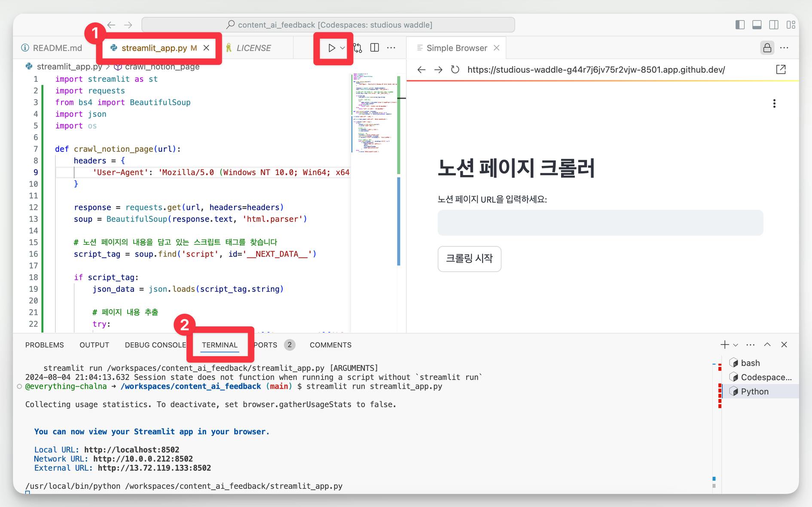Expand the run options dropdown arrow

(342, 48)
